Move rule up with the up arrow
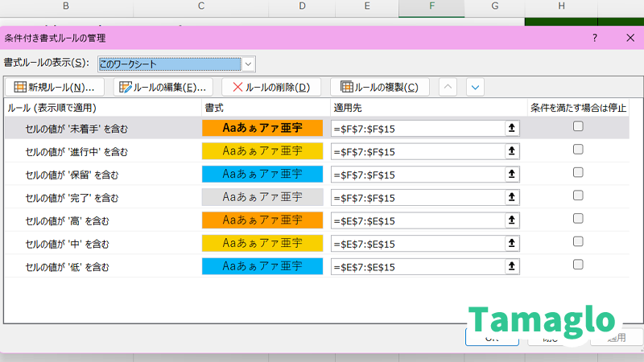 pos(449,87)
